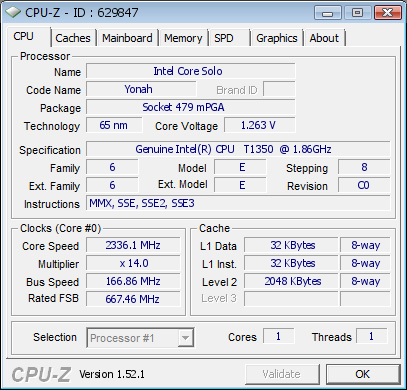The width and height of the screenshot is (407, 390).
Task: Open the Mainboard tab
Action: 127,38
